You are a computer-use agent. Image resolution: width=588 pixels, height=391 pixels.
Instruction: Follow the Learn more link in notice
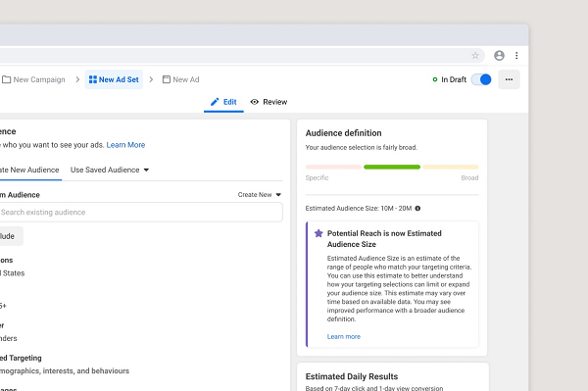pos(344,337)
